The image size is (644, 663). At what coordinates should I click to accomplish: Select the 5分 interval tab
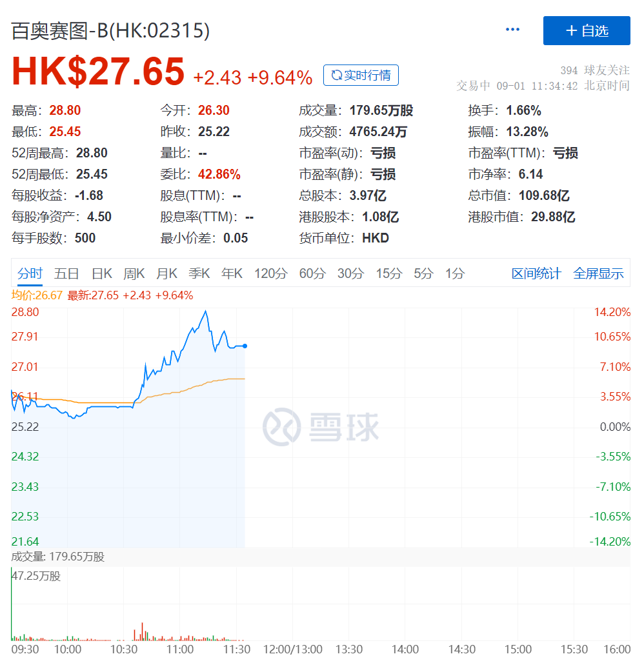(423, 273)
